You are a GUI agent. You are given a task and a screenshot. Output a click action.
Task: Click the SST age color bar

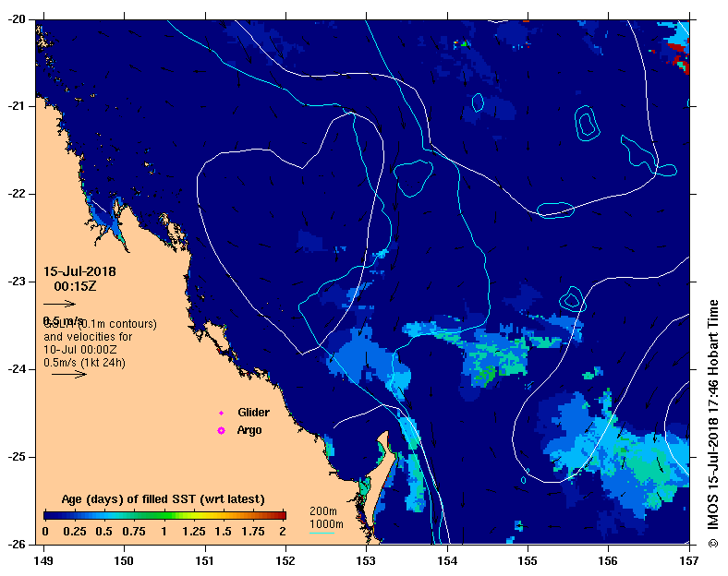pos(164,515)
